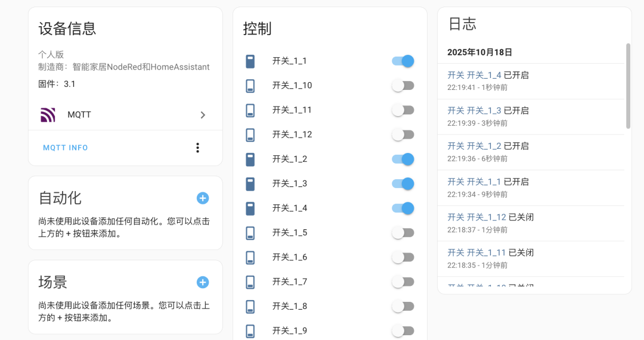Image resolution: width=644 pixels, height=340 pixels.
Task: Switch on the 开关_1_7 toggle
Action: [x=403, y=282]
